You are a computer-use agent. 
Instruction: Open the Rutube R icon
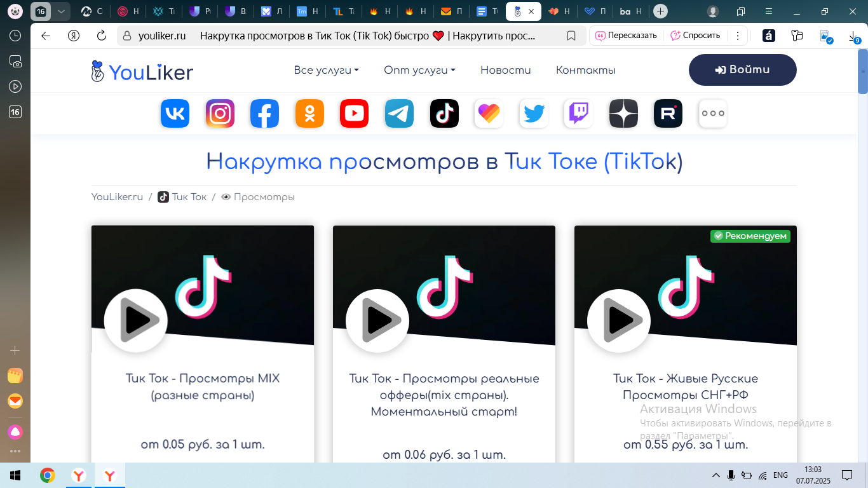[668, 114]
